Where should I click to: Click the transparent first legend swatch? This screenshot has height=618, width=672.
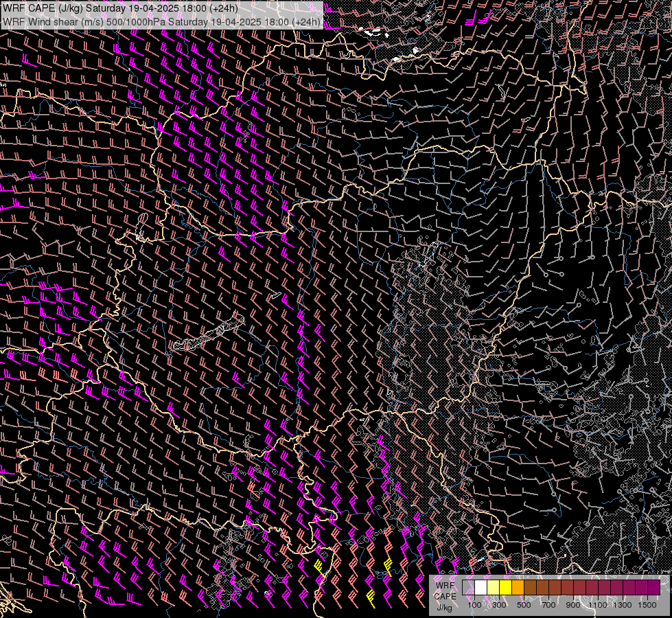coord(468,588)
